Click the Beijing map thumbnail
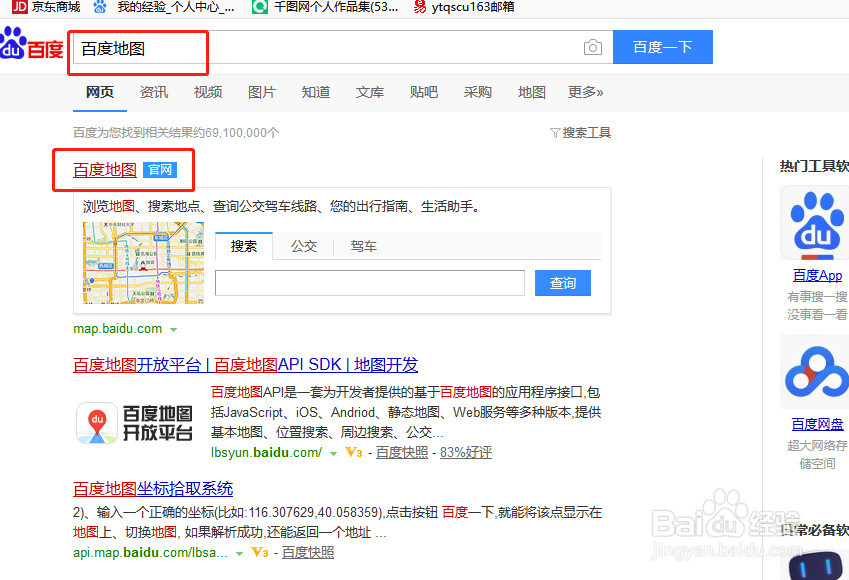 click(143, 263)
